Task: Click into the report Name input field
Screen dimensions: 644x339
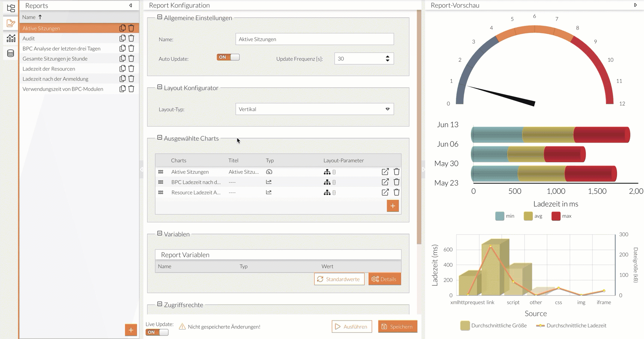Action: 314,39
